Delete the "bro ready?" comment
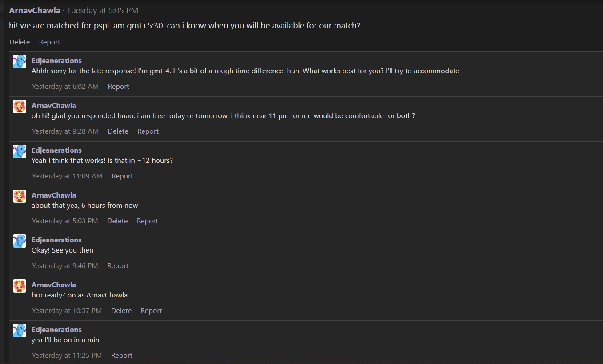603x364 pixels. [121, 311]
